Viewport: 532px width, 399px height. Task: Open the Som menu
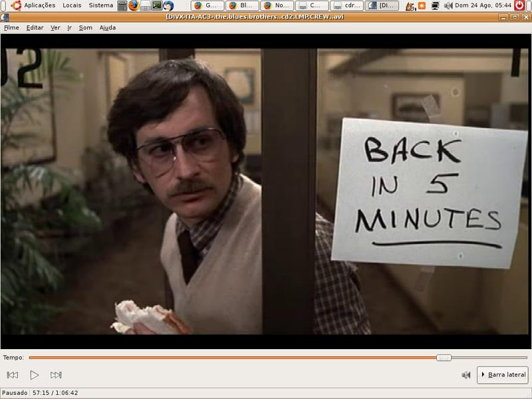click(x=86, y=28)
